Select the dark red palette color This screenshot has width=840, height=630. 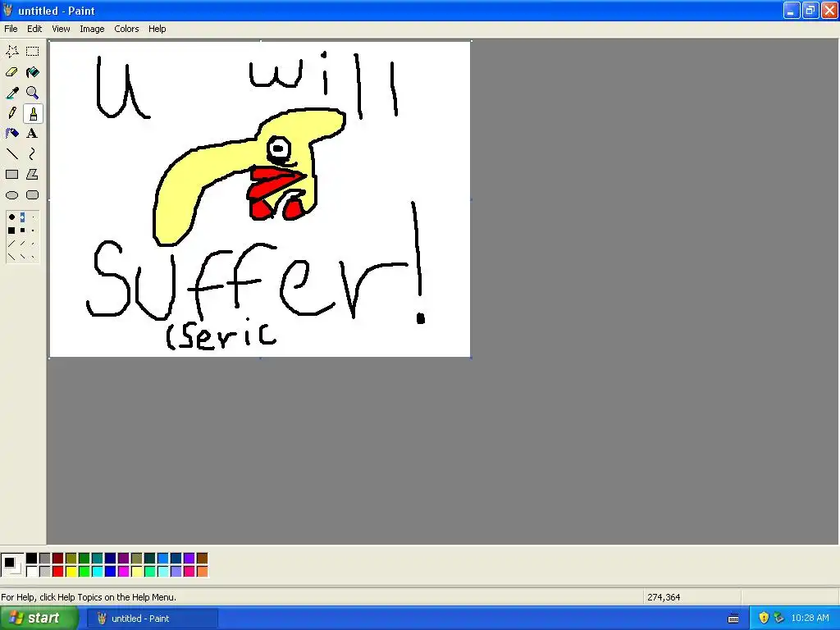[58, 559]
